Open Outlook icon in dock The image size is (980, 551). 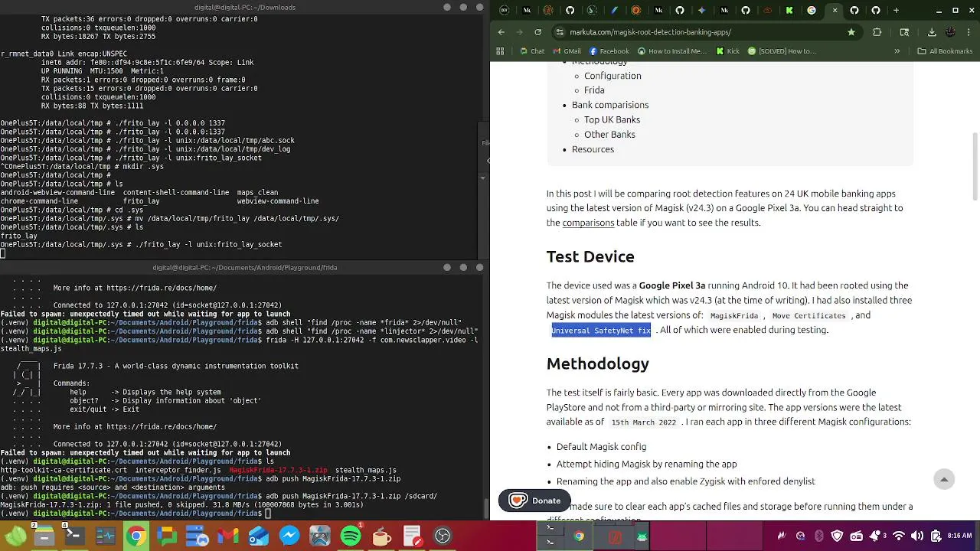[259, 536]
